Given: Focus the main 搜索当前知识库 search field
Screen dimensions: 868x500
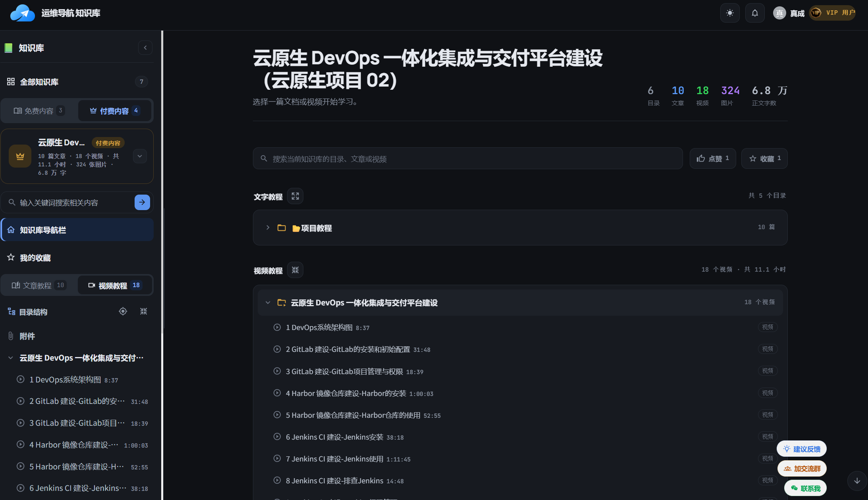Looking at the screenshot, I should click(x=468, y=159).
